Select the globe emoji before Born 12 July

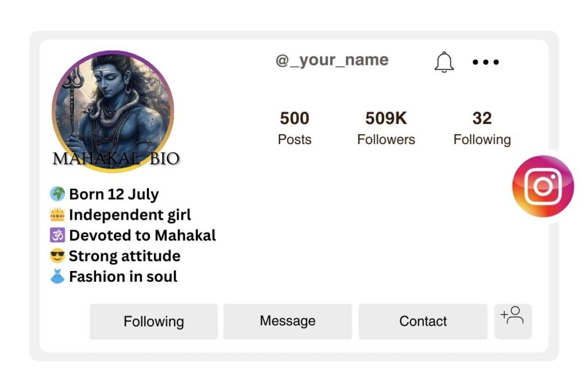(x=57, y=194)
